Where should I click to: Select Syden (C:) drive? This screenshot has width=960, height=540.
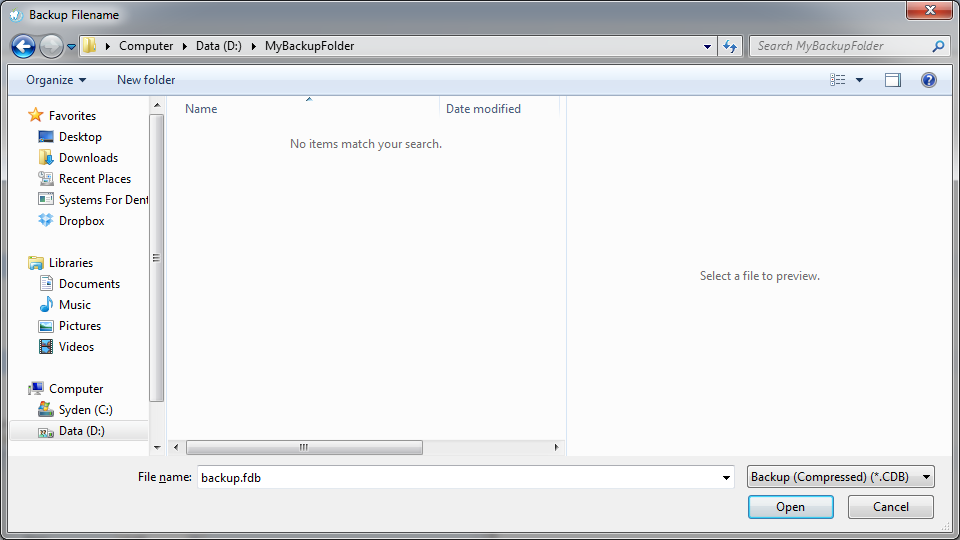85,410
